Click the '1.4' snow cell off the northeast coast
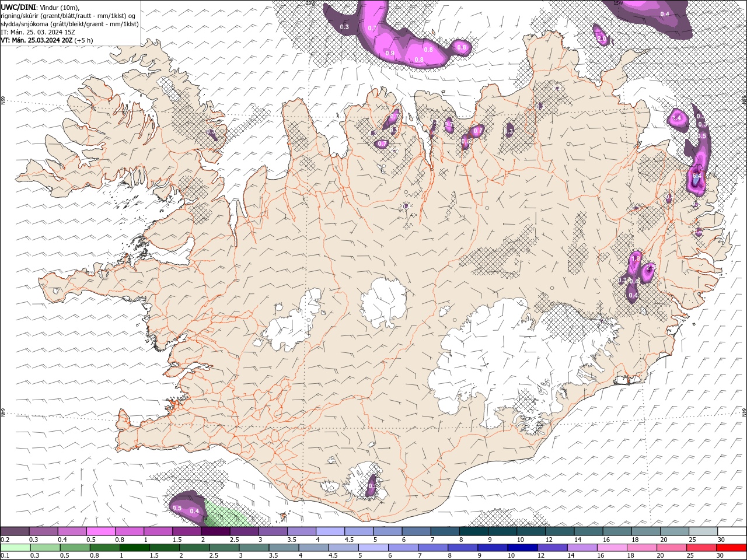This screenshot has height=560, width=747. pyautogui.click(x=677, y=118)
